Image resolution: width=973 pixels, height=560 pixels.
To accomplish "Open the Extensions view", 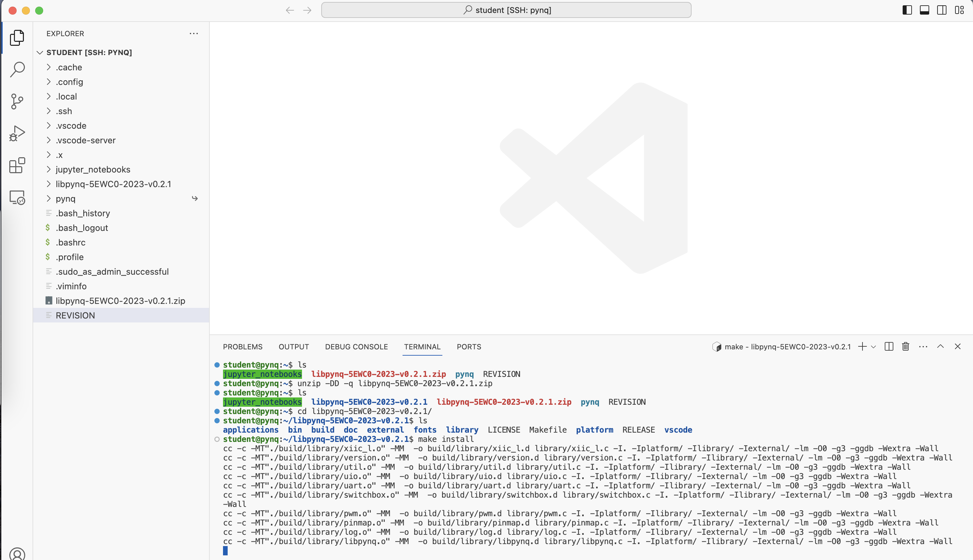I will (x=17, y=166).
